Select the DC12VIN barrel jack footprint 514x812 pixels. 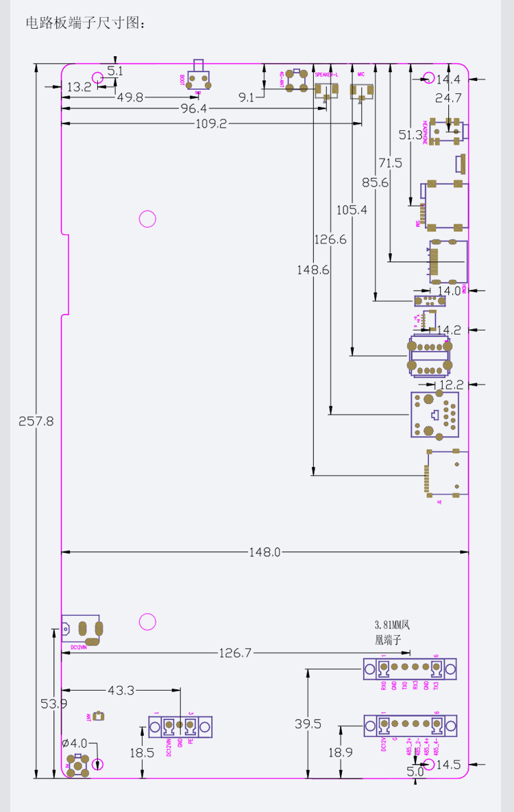(x=82, y=629)
